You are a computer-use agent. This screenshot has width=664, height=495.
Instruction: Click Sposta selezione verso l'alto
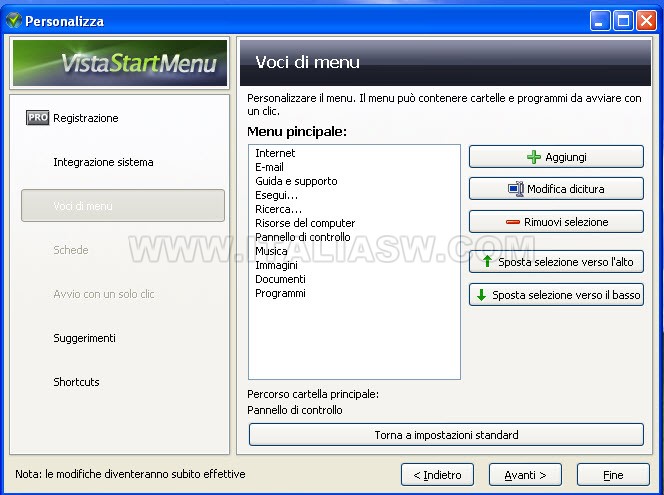click(x=556, y=262)
